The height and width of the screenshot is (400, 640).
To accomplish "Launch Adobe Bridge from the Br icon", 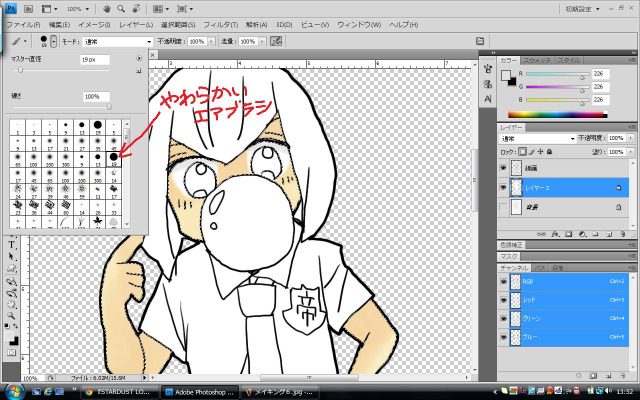I will (x=29, y=7).
